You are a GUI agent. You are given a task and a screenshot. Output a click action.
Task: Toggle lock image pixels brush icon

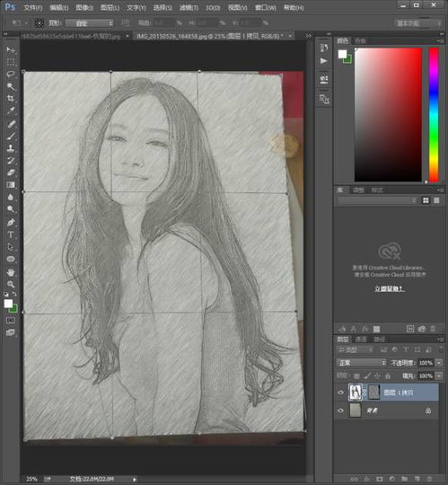click(367, 375)
